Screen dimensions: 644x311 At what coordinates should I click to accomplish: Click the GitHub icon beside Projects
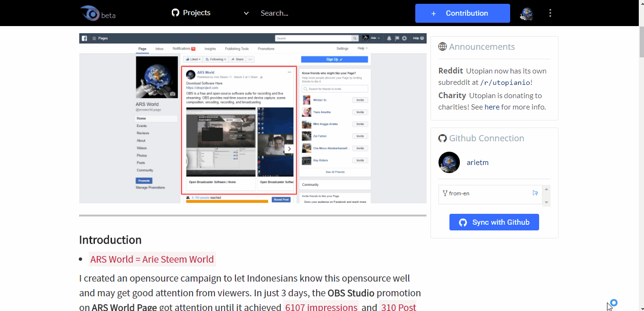pos(176,13)
